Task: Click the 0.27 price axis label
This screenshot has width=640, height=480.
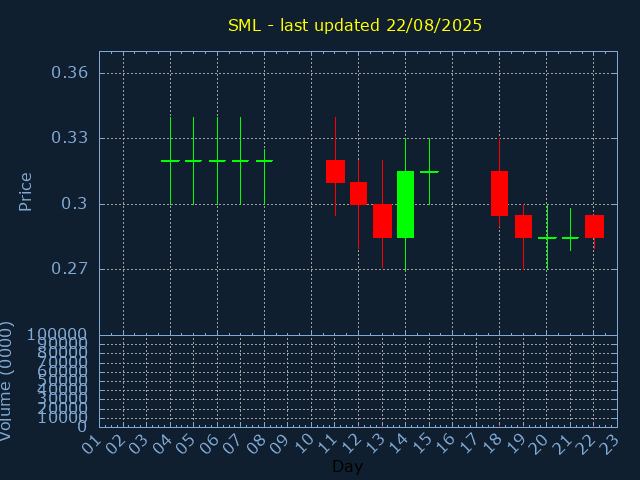Action: [x=69, y=269]
